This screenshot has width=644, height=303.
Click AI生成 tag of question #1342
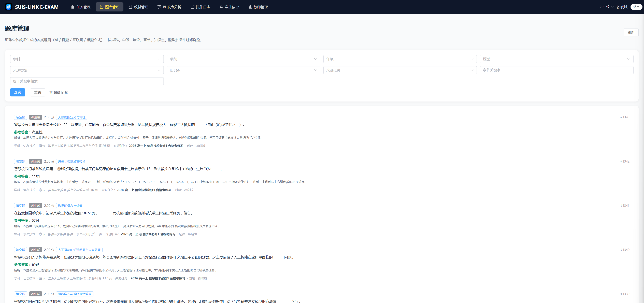pos(36,162)
